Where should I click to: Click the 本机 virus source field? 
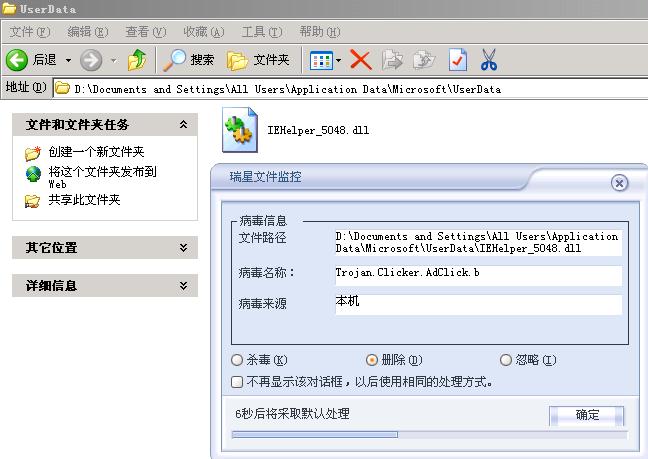tap(479, 304)
